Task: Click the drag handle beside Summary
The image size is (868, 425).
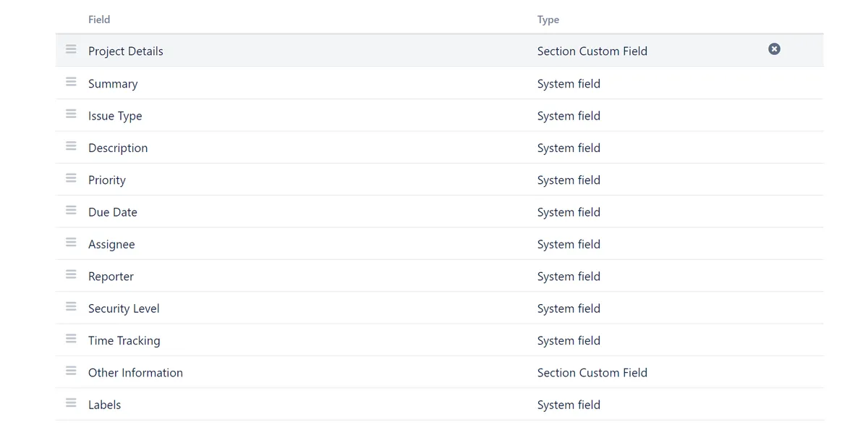Action: coord(71,82)
